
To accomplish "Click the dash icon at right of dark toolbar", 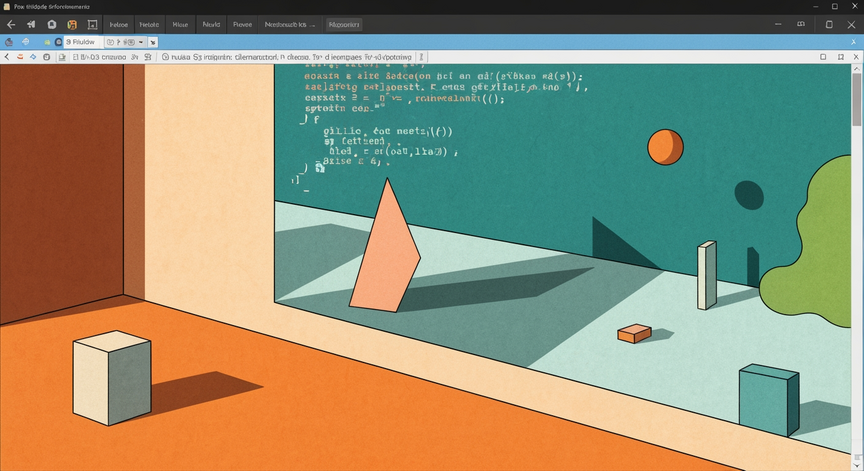I will click(x=778, y=24).
